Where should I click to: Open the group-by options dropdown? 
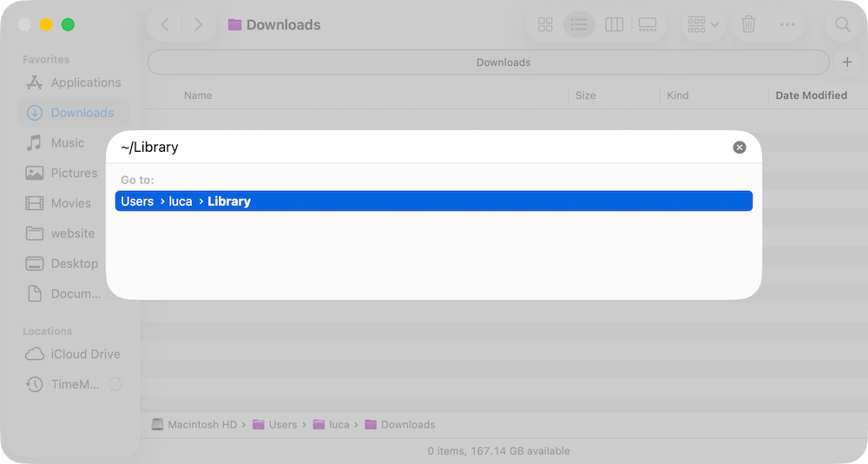(703, 24)
